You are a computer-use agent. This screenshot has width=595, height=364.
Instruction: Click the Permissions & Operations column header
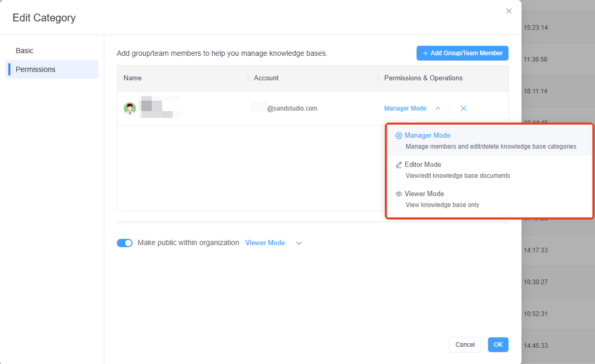(x=423, y=78)
